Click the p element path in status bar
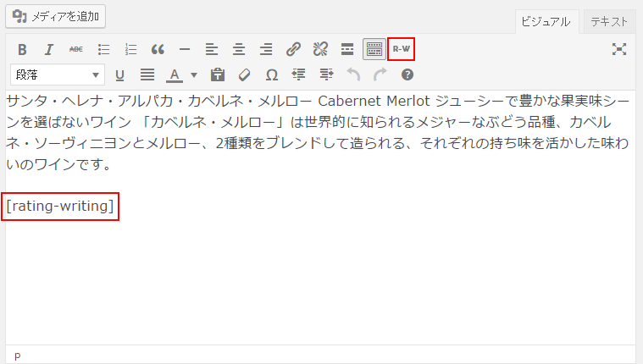The width and height of the screenshot is (643, 364). [x=17, y=356]
